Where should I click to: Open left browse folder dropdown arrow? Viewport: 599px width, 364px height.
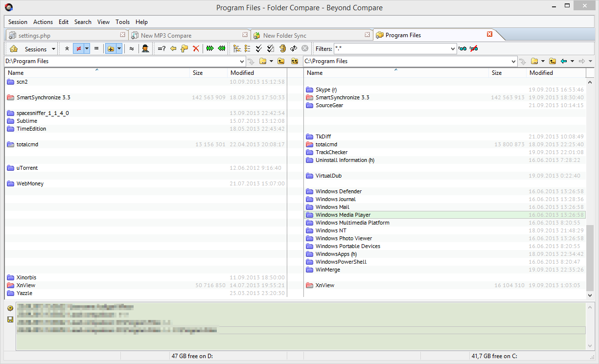point(271,61)
